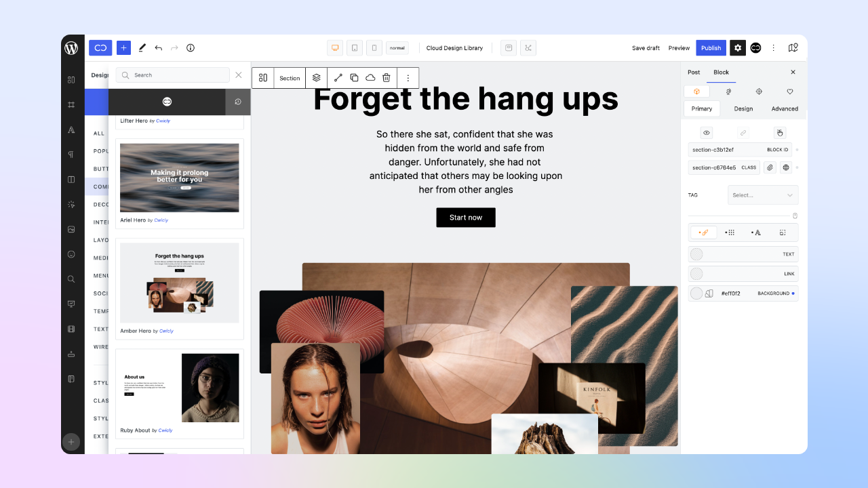Click the paperclip icon beside class
Image resolution: width=868 pixels, height=488 pixels.
pos(770,167)
